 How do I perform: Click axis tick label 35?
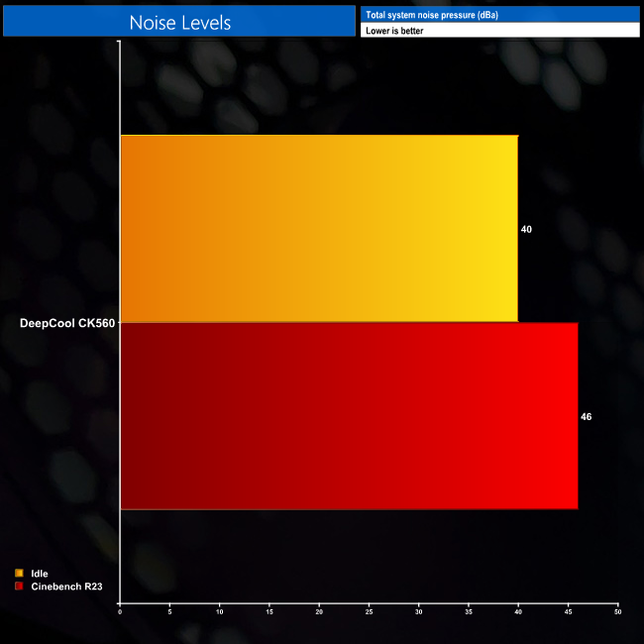click(x=469, y=612)
